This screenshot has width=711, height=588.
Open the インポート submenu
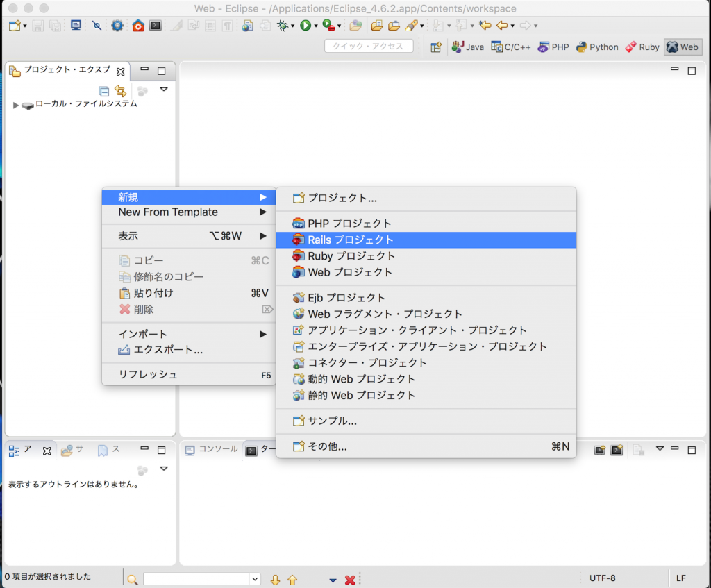pos(189,334)
